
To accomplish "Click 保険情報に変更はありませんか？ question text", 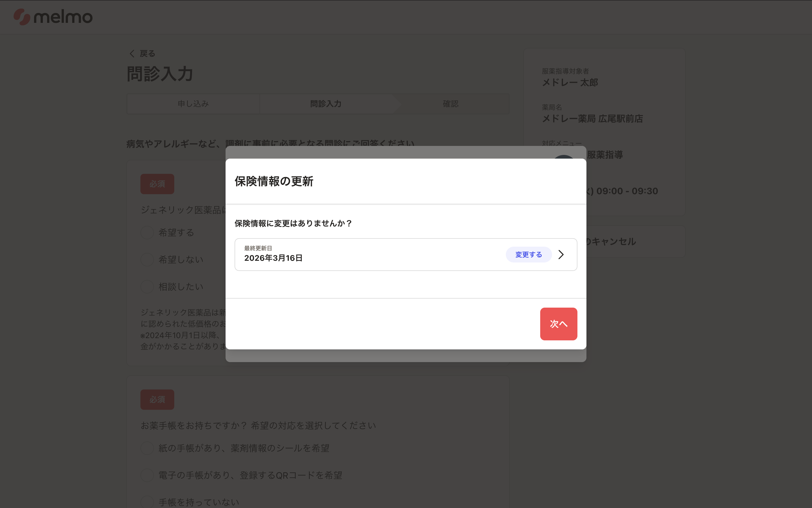I will tap(293, 224).
